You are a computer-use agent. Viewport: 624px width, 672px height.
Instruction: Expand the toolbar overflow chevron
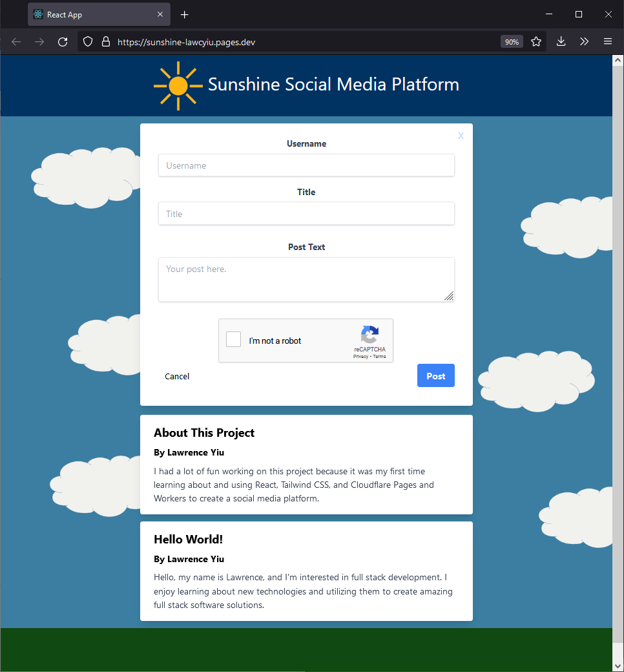point(584,41)
